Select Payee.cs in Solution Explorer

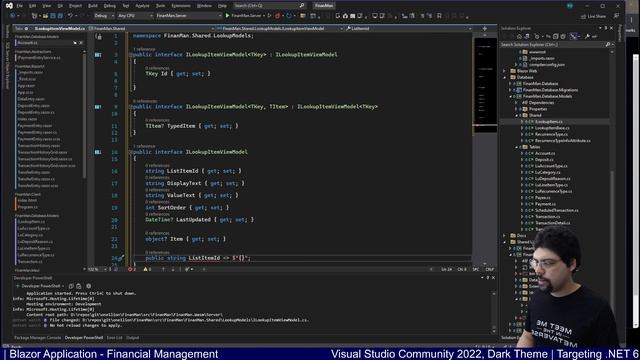[x=542, y=198]
